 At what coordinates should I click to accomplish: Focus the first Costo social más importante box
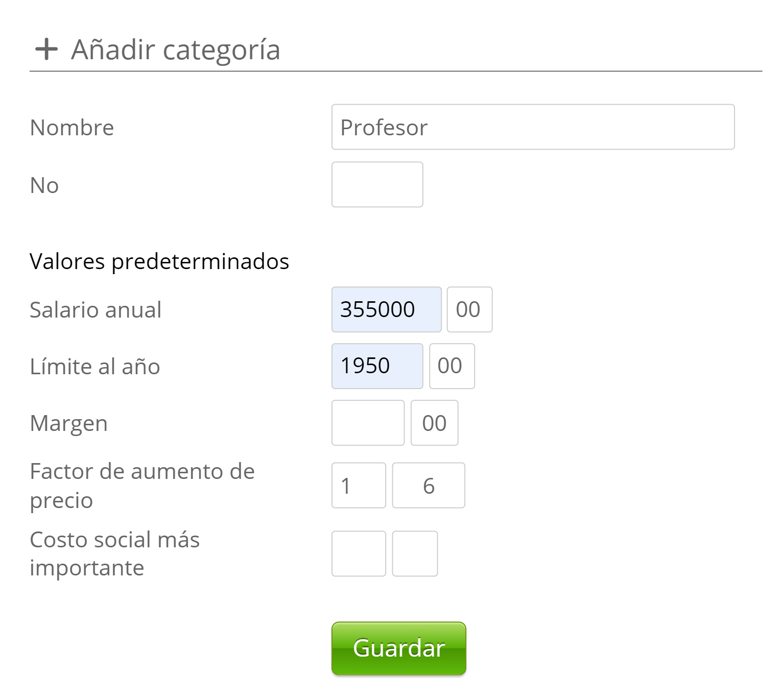[359, 553]
